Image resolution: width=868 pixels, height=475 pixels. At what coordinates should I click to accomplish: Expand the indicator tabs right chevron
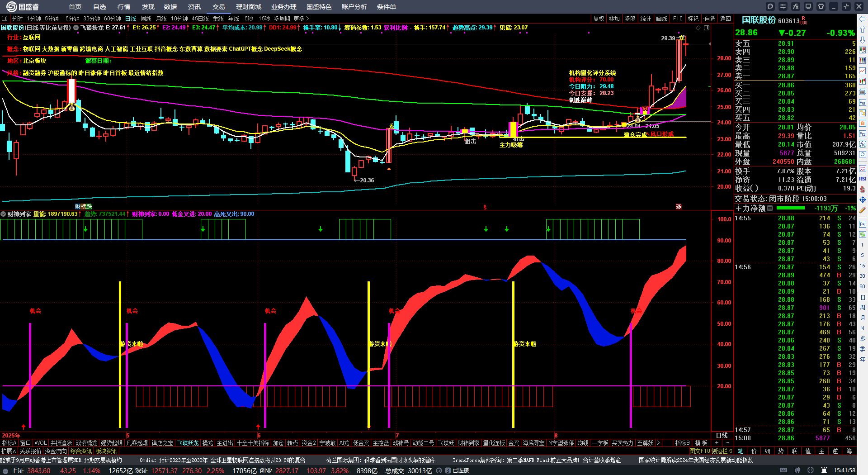click(658, 443)
